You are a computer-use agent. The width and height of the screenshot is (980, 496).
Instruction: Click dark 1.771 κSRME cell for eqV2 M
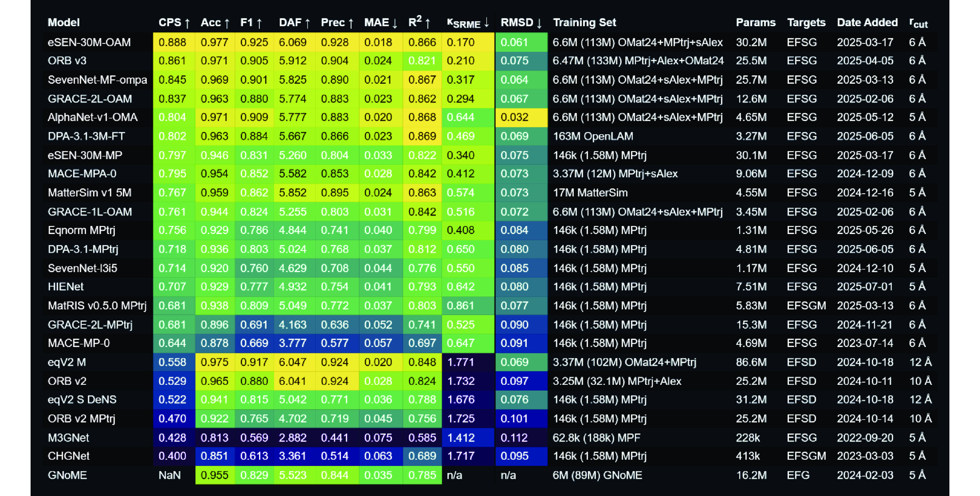click(460, 362)
